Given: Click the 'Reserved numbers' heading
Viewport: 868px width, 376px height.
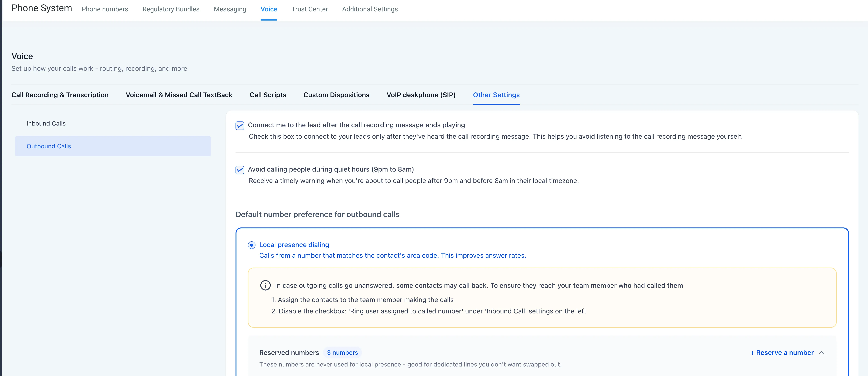Looking at the screenshot, I should pos(289,352).
